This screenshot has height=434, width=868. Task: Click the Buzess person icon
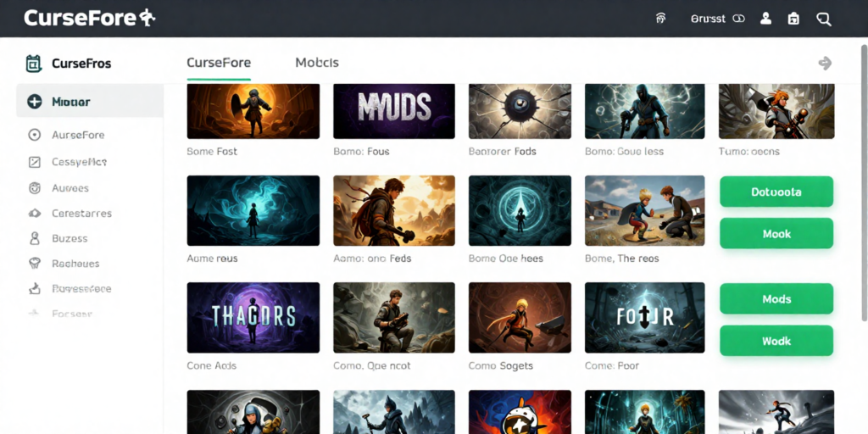tap(34, 238)
